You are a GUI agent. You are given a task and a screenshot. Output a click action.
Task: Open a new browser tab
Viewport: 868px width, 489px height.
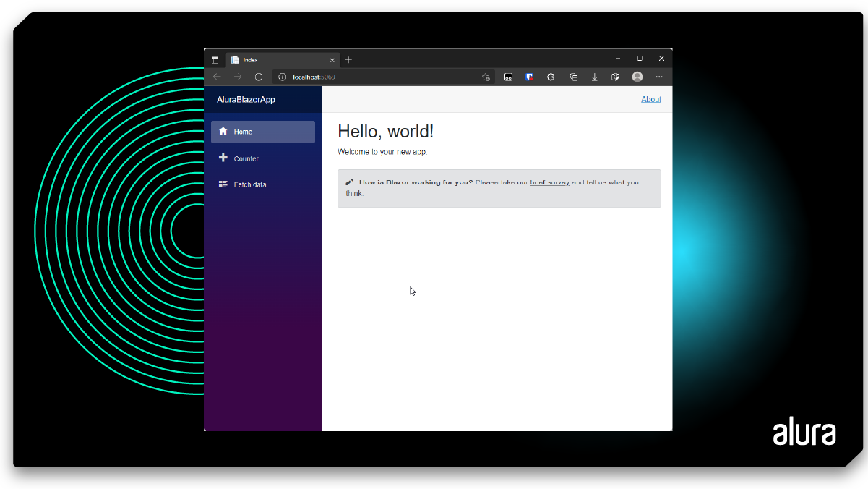tap(348, 60)
